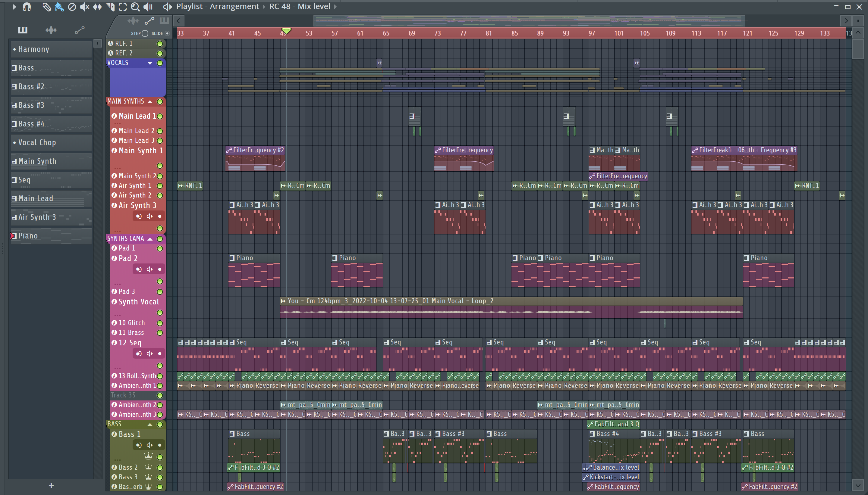868x495 pixels.
Task: Select Bass #3 pattern in picker
Action: (x=51, y=105)
